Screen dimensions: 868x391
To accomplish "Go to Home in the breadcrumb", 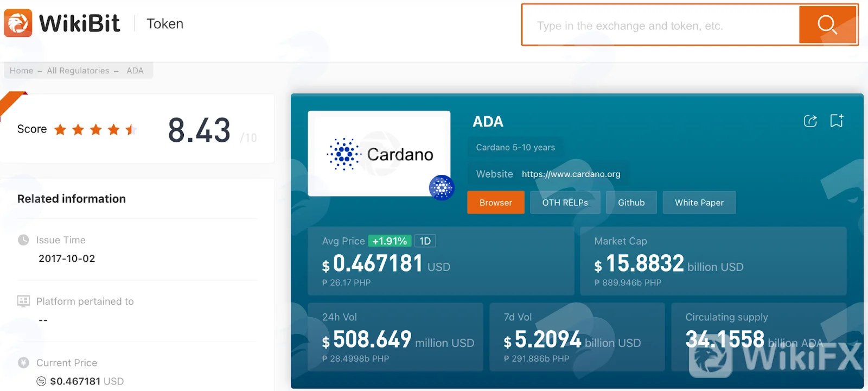I will tap(21, 71).
